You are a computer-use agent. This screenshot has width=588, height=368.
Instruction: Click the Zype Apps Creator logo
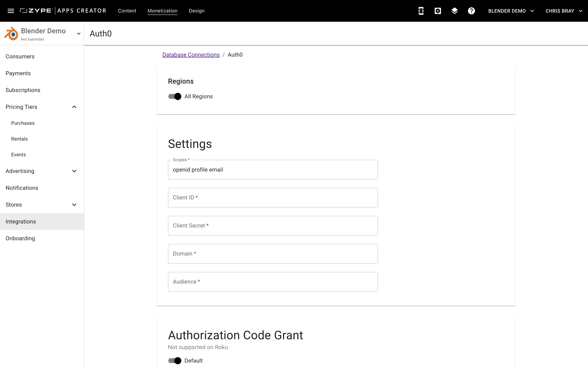(x=63, y=11)
